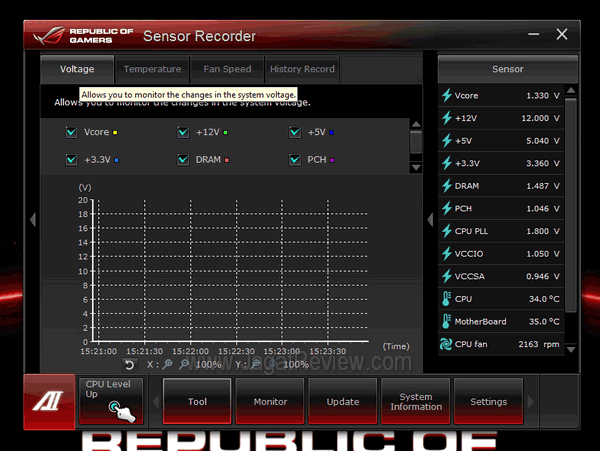Click the +5V lightning bolt sensor icon
Viewport: 600px width, 451px height.
pyautogui.click(x=447, y=140)
